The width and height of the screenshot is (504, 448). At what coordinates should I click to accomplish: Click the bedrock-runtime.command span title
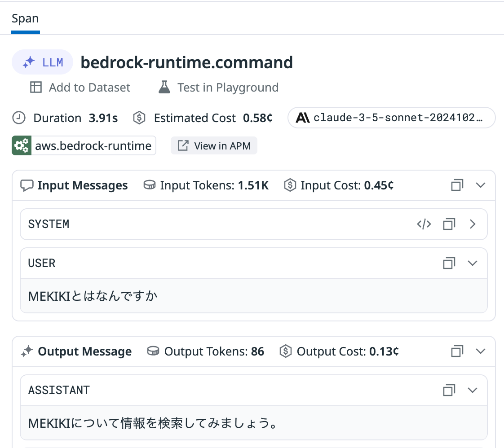coord(186,62)
